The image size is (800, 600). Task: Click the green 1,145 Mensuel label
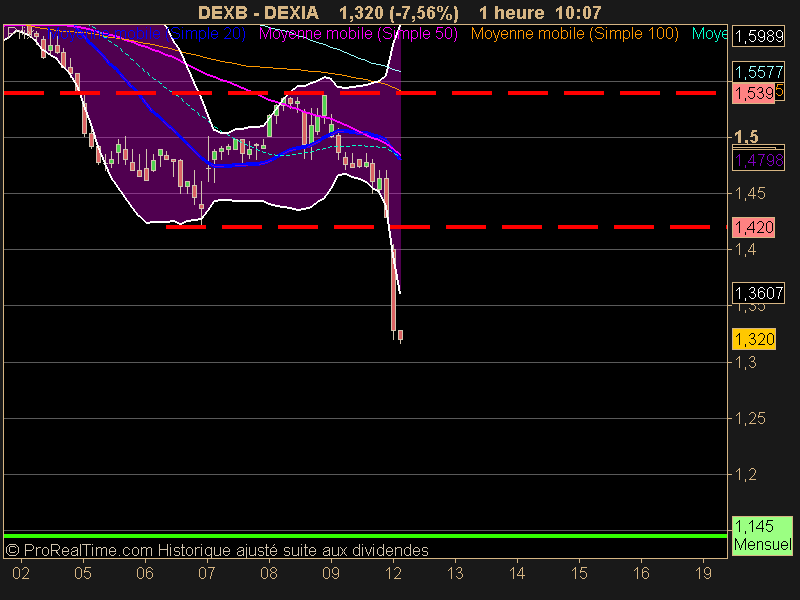pyautogui.click(x=763, y=535)
